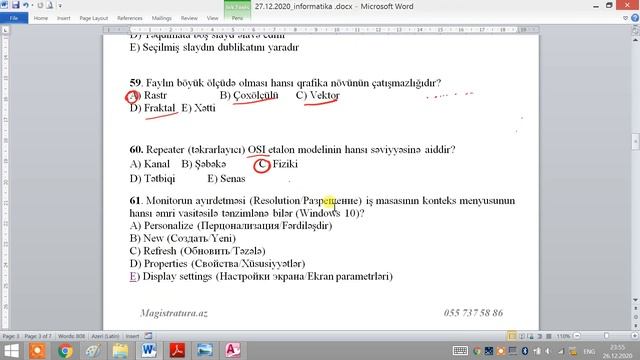Open the Pens ink tools tab
Image resolution: width=640 pixels, height=360 pixels.
pos(237,18)
